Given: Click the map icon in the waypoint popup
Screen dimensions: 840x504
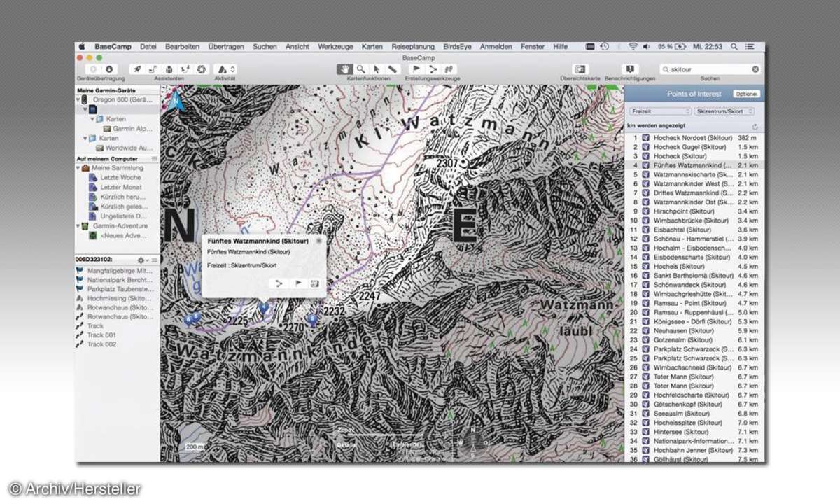Looking at the screenshot, I should 315,283.
